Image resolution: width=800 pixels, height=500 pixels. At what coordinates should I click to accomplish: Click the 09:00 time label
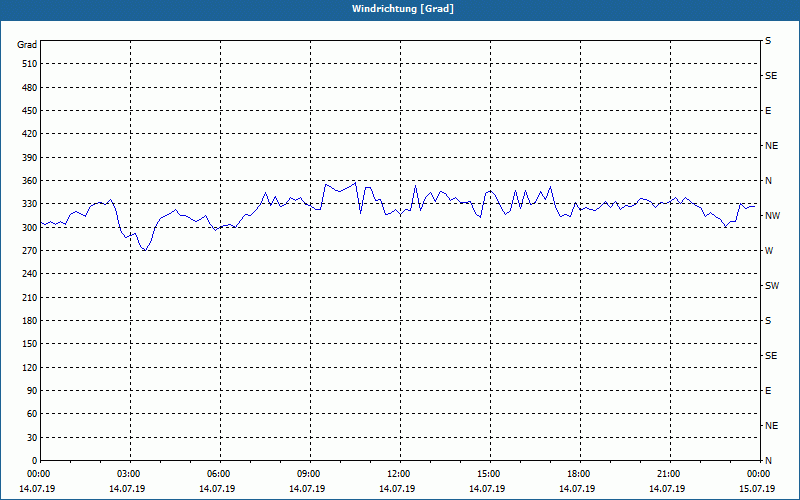point(309,474)
